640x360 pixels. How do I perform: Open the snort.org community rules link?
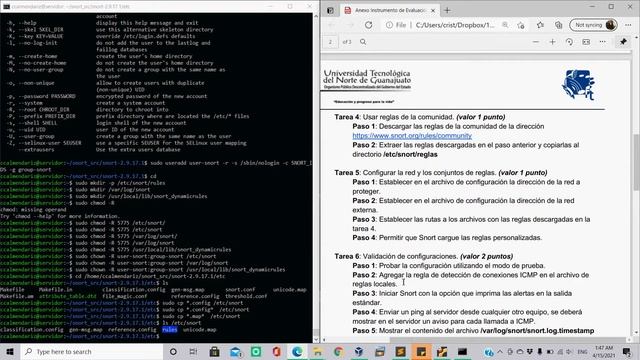click(x=412, y=136)
